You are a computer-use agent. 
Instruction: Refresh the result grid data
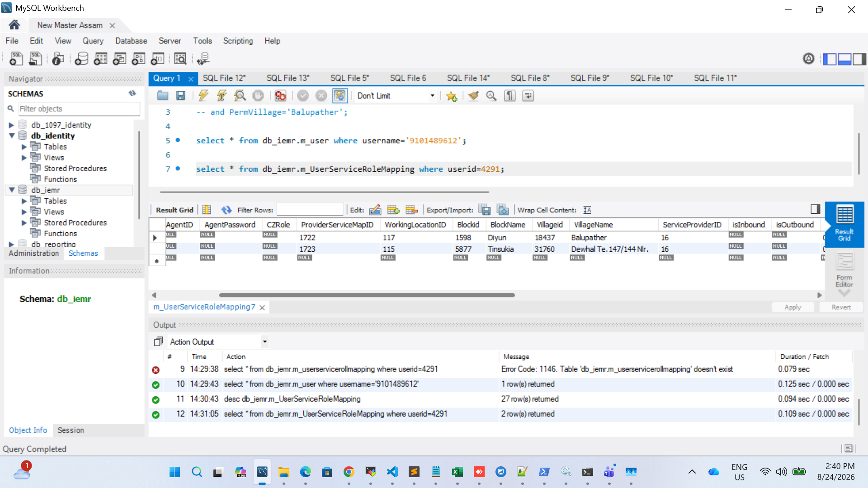pos(226,210)
